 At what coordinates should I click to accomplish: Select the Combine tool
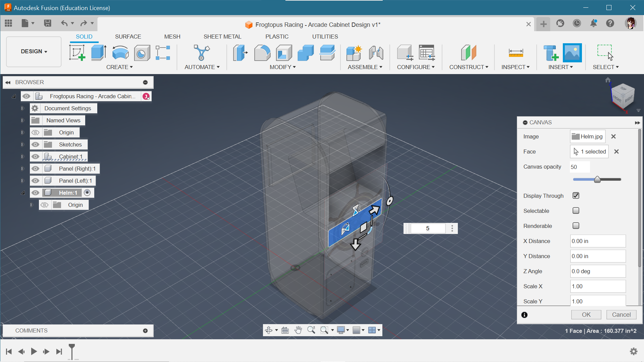tap(306, 53)
